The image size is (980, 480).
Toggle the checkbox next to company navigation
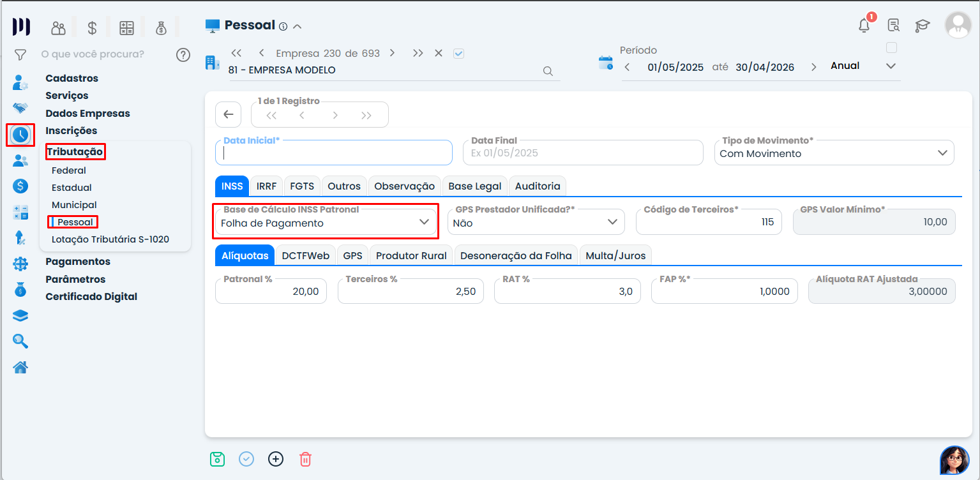point(458,54)
